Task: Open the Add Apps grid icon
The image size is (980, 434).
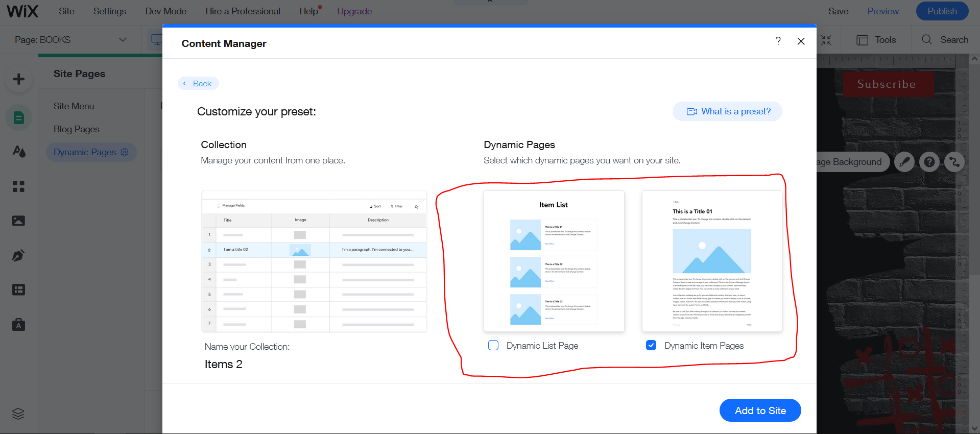Action: point(19,186)
